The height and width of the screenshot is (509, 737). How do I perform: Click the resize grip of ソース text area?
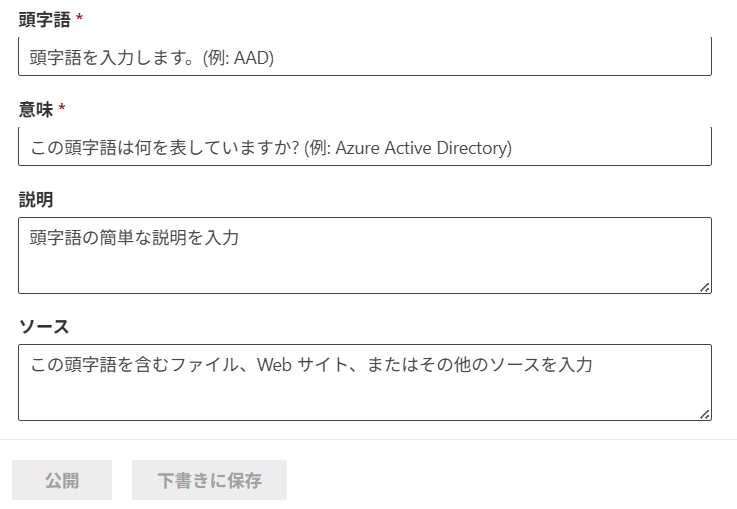coord(704,415)
